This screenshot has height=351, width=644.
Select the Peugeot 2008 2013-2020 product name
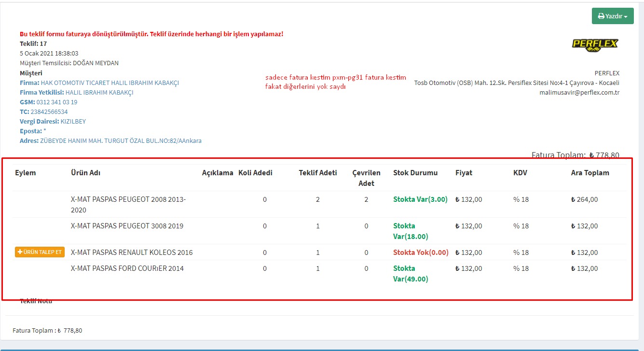pyautogui.click(x=128, y=204)
